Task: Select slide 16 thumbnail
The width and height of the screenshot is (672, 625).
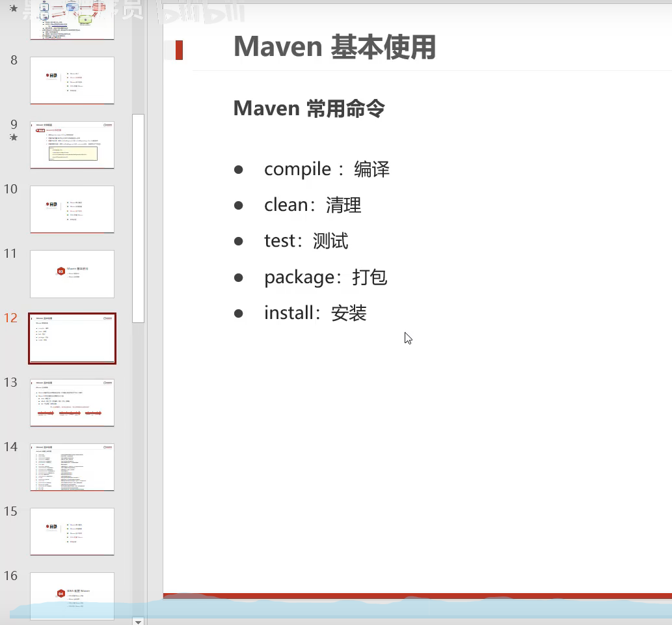Action: [72, 596]
